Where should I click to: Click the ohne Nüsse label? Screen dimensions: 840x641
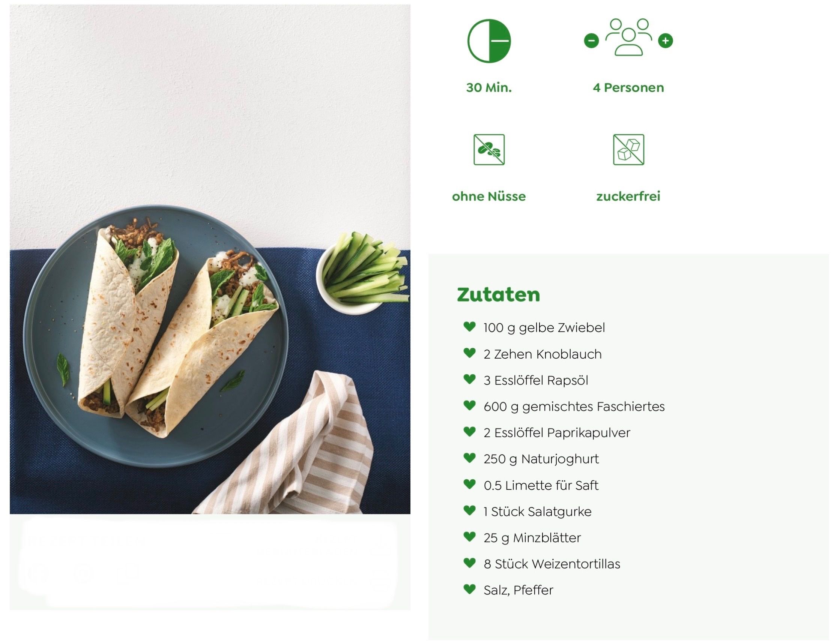pos(489,197)
